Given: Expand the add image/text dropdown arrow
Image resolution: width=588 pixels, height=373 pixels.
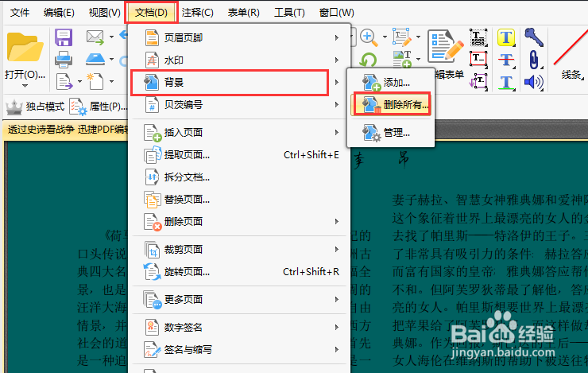Looking at the screenshot, I should point(418,60).
